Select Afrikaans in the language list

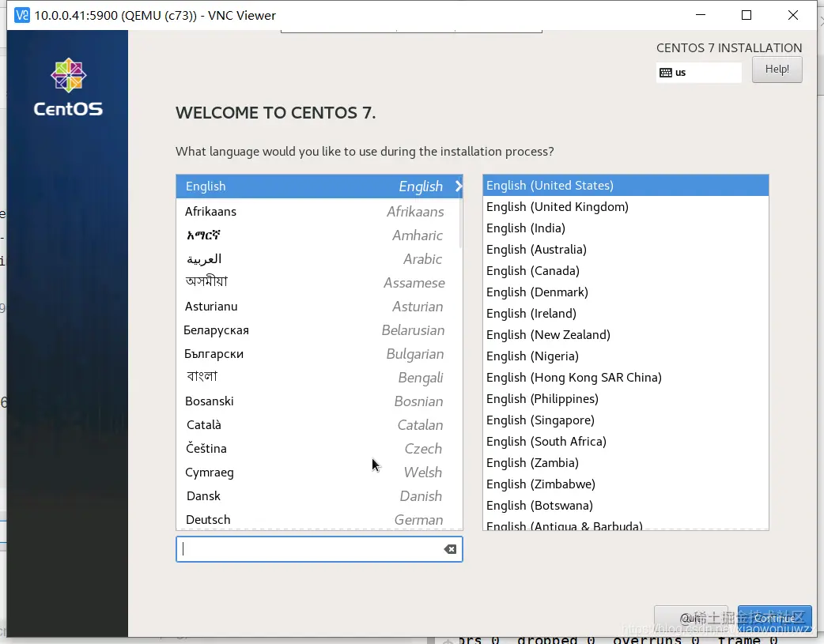[319, 212]
